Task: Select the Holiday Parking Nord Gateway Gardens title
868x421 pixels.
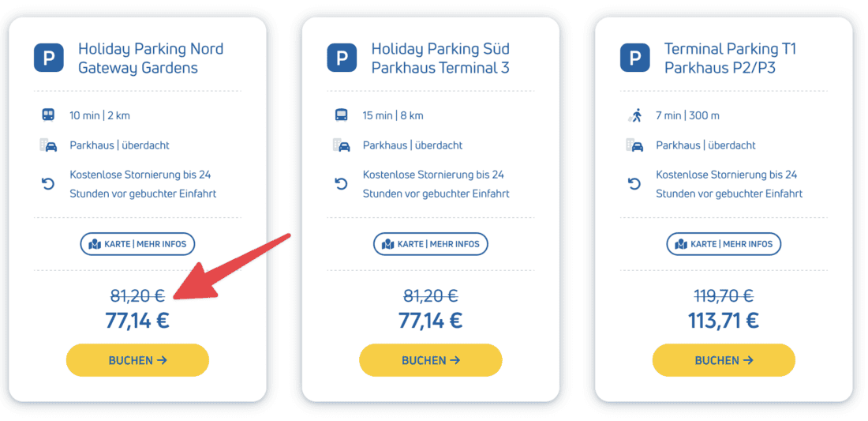Action: pyautogui.click(x=150, y=58)
